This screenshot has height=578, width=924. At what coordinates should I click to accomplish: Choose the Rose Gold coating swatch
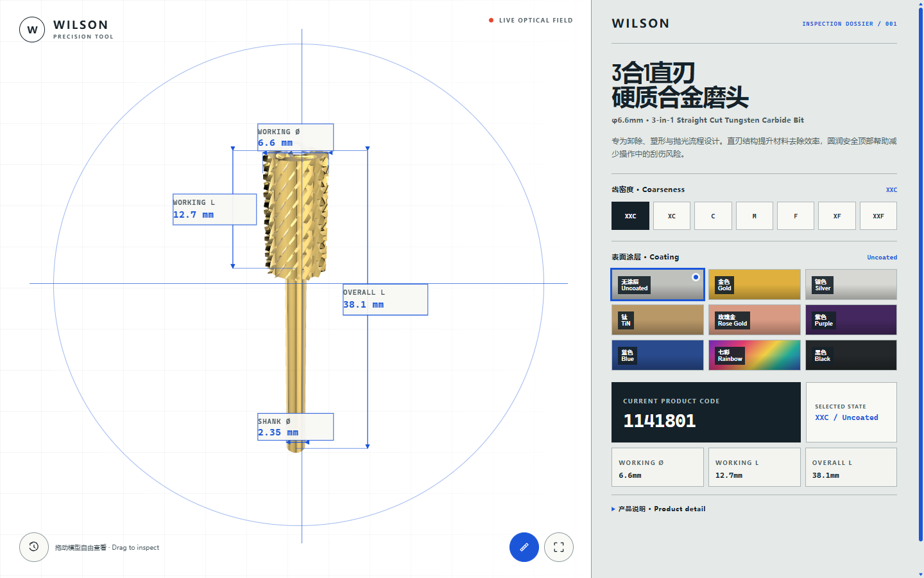pyautogui.click(x=755, y=320)
